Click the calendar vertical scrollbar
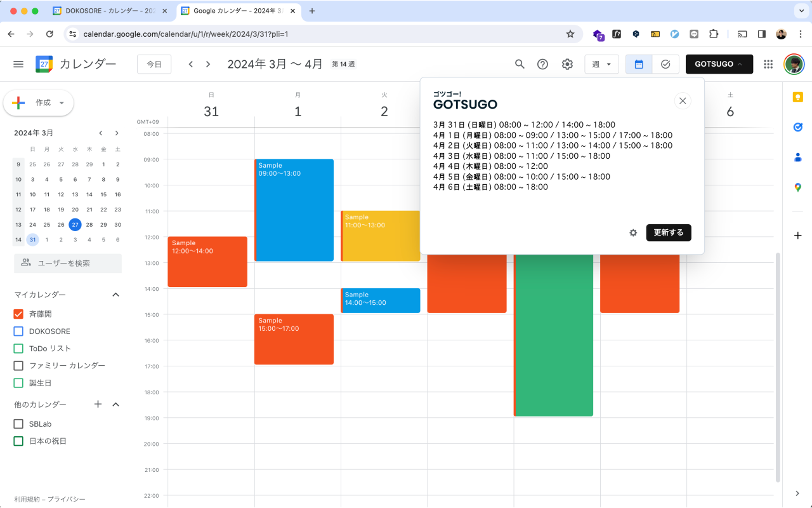812x508 pixels. pyautogui.click(x=778, y=366)
